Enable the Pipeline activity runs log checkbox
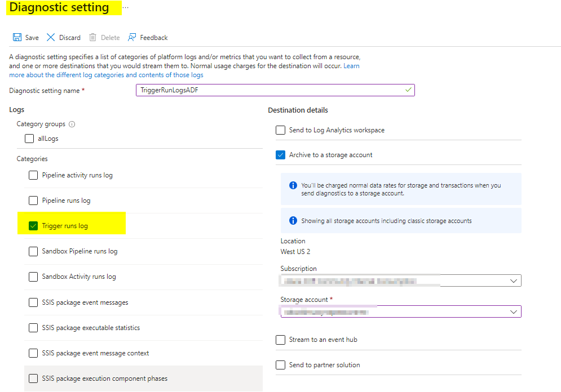The image size is (561, 392). coord(33,175)
